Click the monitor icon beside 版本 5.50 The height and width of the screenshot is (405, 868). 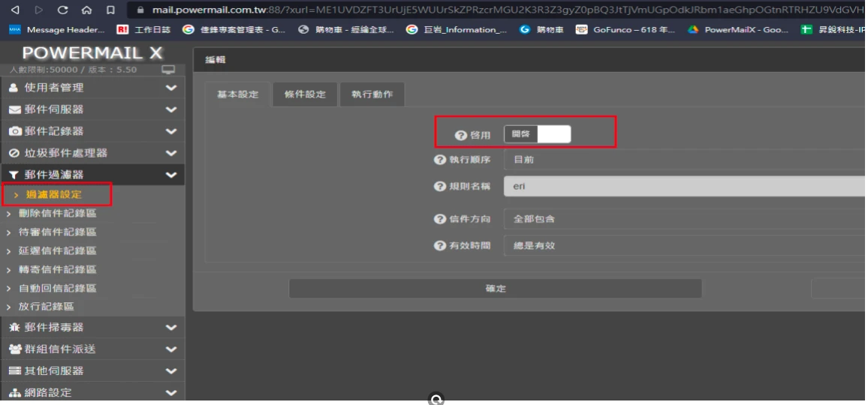coord(168,70)
